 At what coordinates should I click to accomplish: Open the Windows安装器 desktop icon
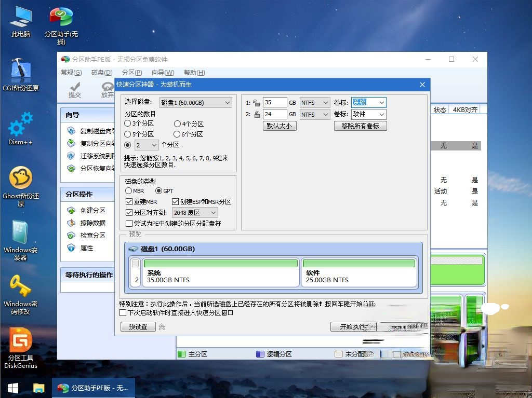click(x=21, y=240)
